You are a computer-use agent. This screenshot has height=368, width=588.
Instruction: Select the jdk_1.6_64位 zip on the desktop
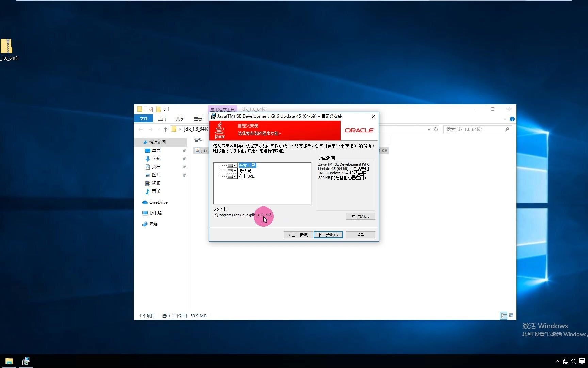click(8, 49)
